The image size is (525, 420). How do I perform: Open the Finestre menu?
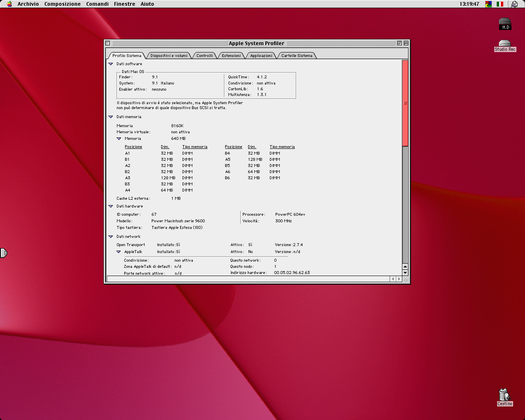(125, 4)
